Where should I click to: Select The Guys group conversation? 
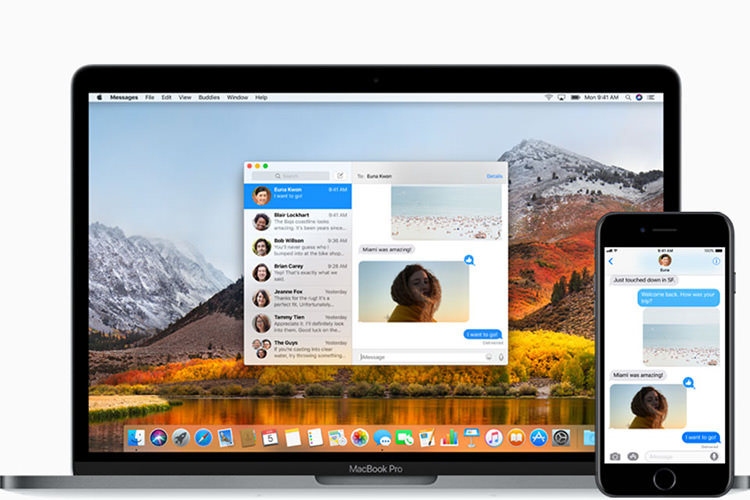(298, 350)
